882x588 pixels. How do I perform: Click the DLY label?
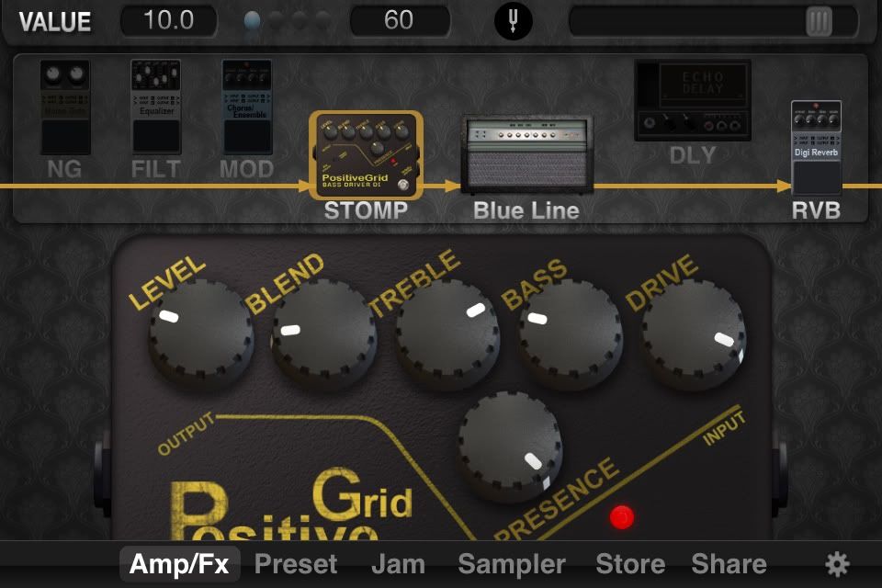coord(693,155)
